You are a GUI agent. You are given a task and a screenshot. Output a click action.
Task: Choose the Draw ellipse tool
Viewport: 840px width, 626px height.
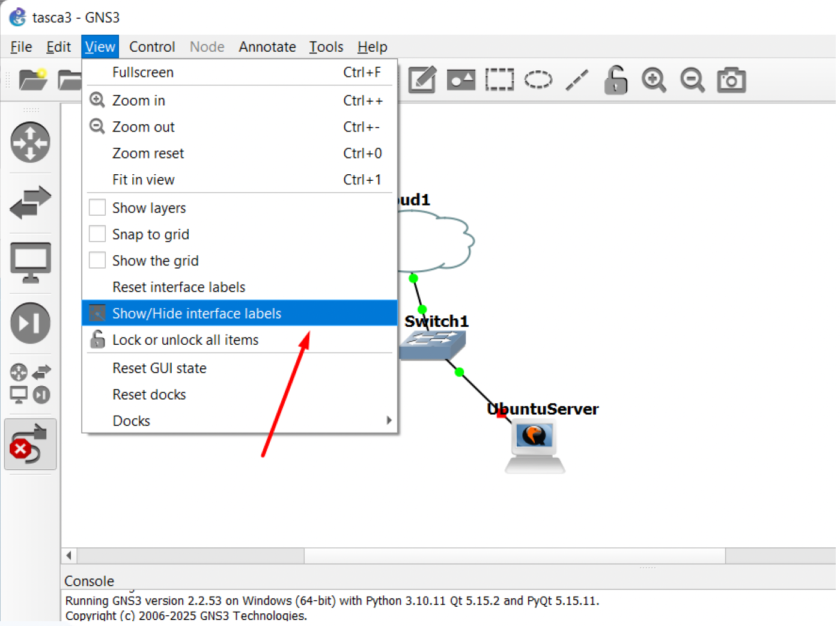tap(538, 80)
